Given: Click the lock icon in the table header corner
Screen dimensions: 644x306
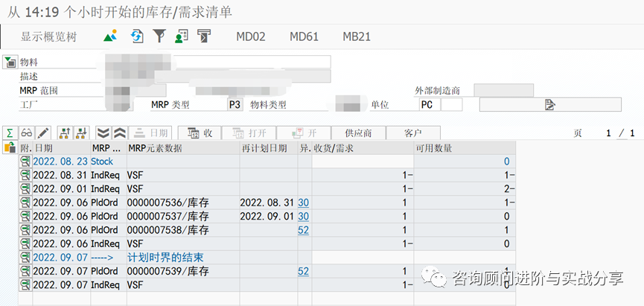Looking at the screenshot, I should 10,148.
